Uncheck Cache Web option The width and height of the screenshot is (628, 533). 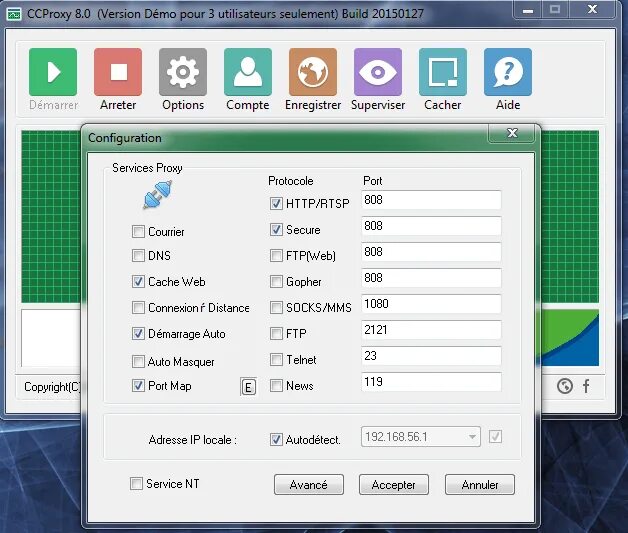pos(138,282)
